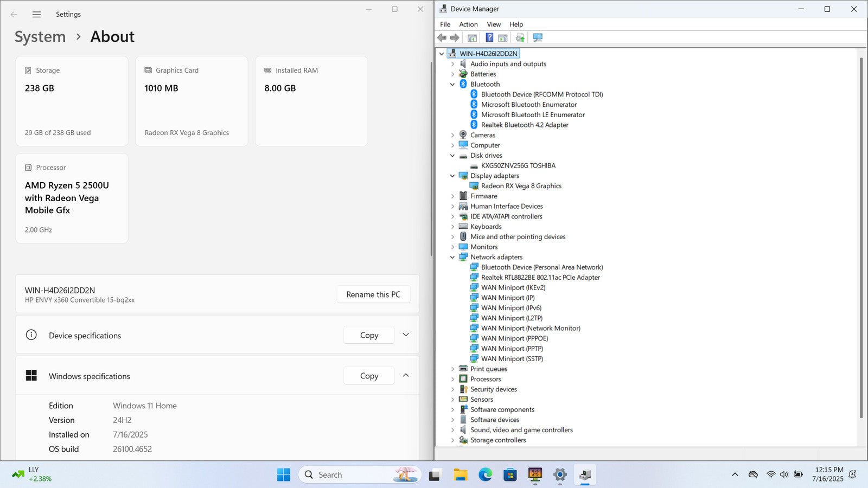Expand the Sound, video and game controllers node
The height and width of the screenshot is (488, 868).
(452, 430)
